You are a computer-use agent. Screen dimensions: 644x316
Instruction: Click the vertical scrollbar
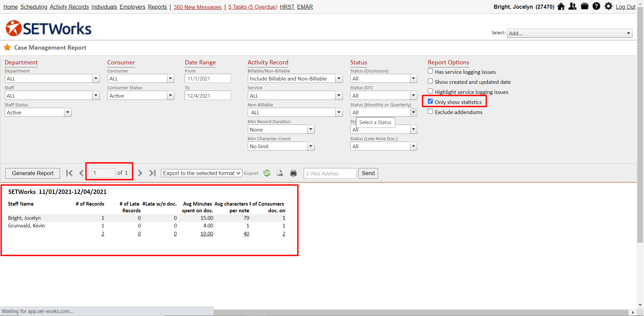[640, 124]
